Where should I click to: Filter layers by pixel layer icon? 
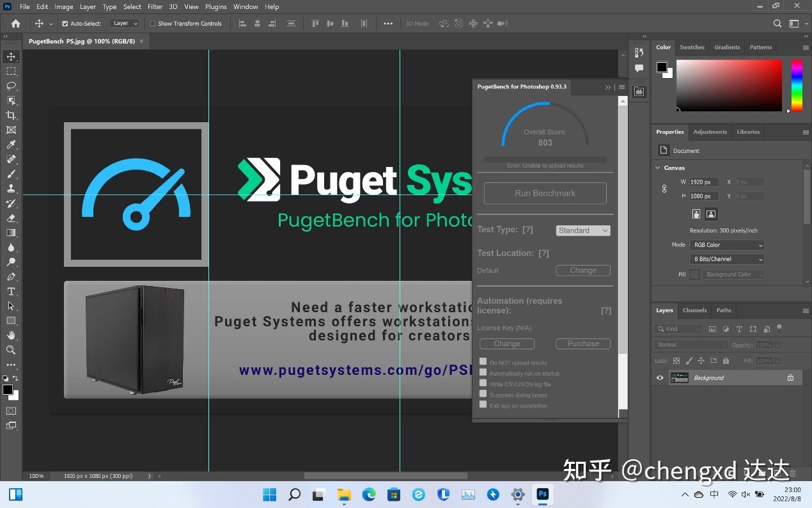tap(712, 329)
